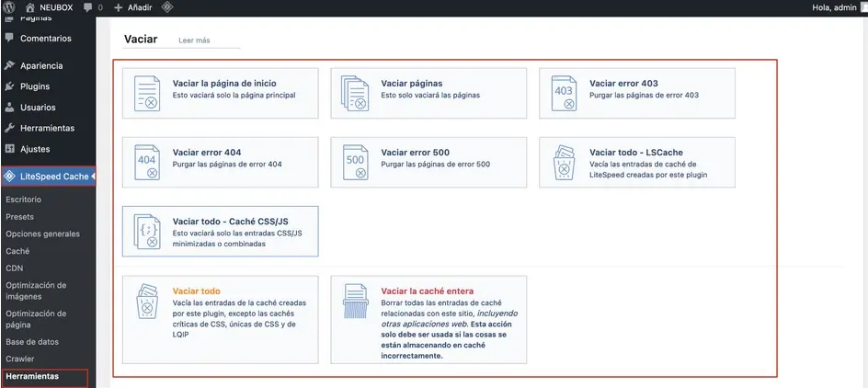868x388 pixels.
Task: Click the shredder icon for entire cache
Action: (x=356, y=301)
